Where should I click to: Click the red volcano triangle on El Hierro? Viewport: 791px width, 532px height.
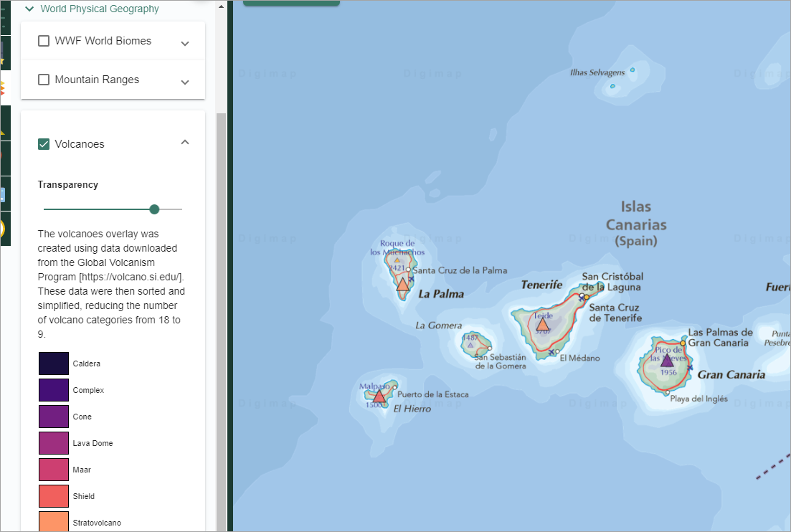click(x=379, y=396)
